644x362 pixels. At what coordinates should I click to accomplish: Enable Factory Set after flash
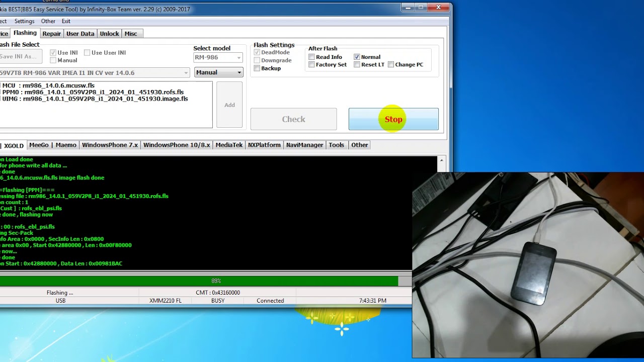tap(312, 64)
